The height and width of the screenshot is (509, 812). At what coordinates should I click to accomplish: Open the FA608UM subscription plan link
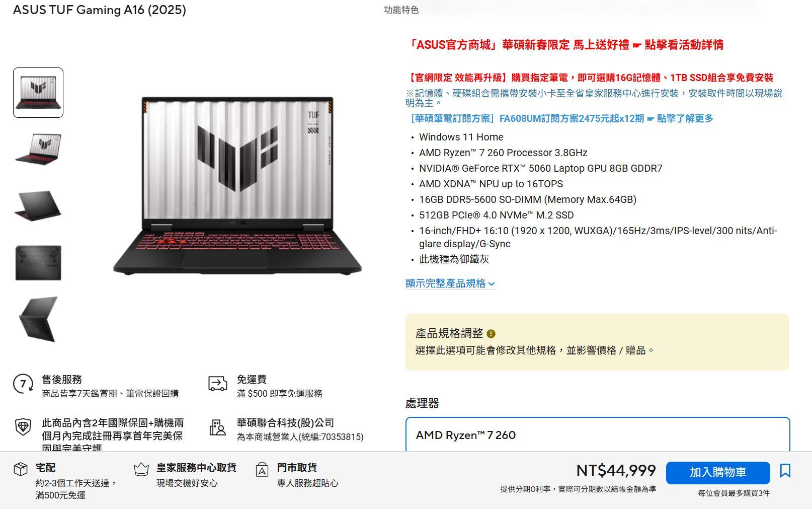(x=561, y=118)
